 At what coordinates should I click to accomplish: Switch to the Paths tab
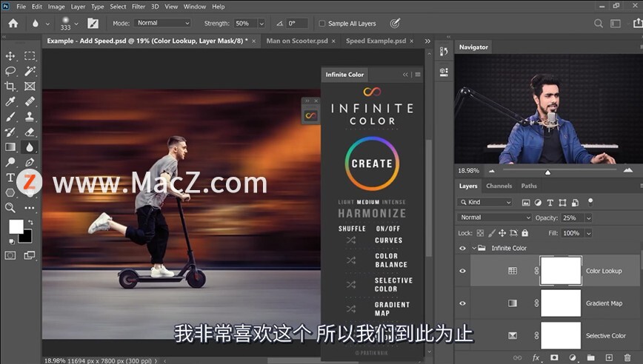pos(529,186)
